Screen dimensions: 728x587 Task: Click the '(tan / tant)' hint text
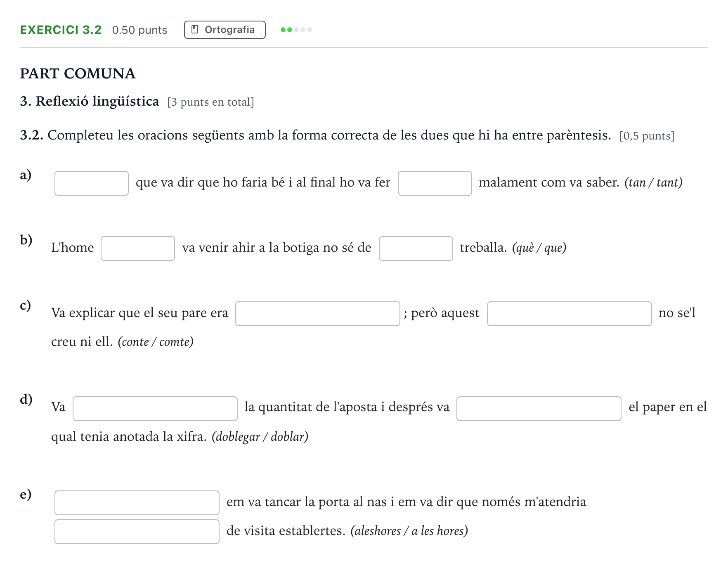[x=653, y=182]
